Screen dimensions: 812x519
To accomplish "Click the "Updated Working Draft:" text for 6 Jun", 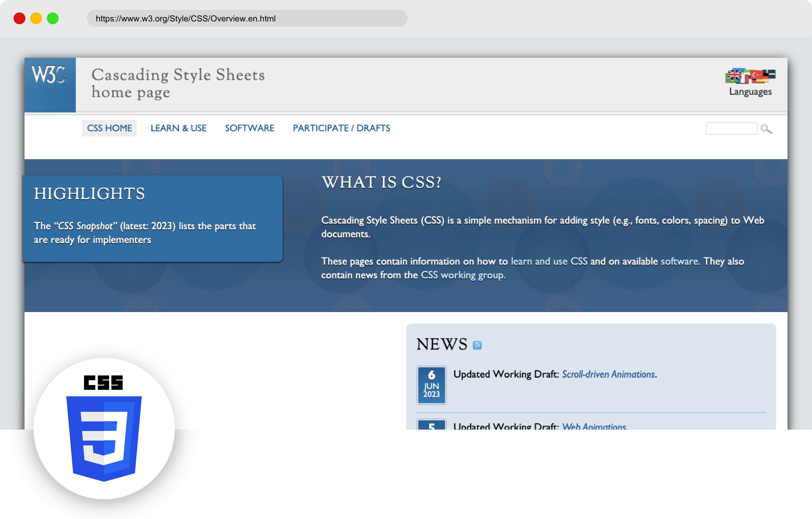I will coord(506,374).
